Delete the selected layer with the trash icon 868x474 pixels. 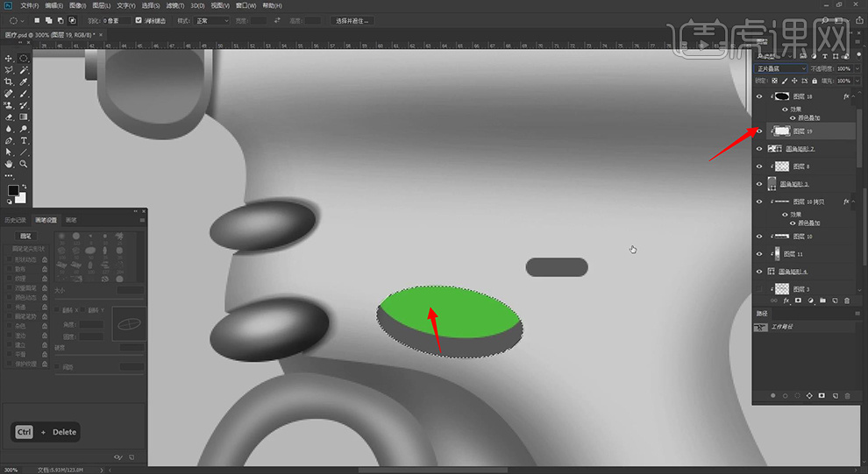point(847,301)
